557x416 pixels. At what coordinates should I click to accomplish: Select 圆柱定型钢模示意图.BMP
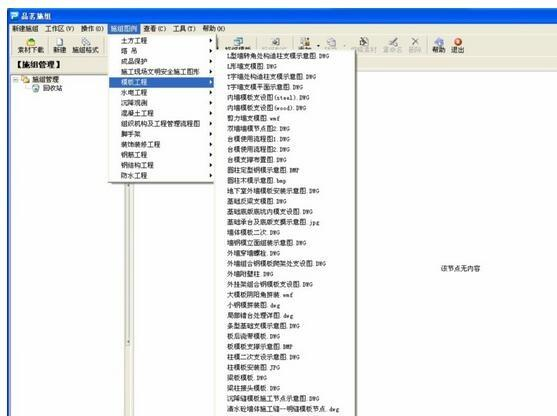pos(263,170)
